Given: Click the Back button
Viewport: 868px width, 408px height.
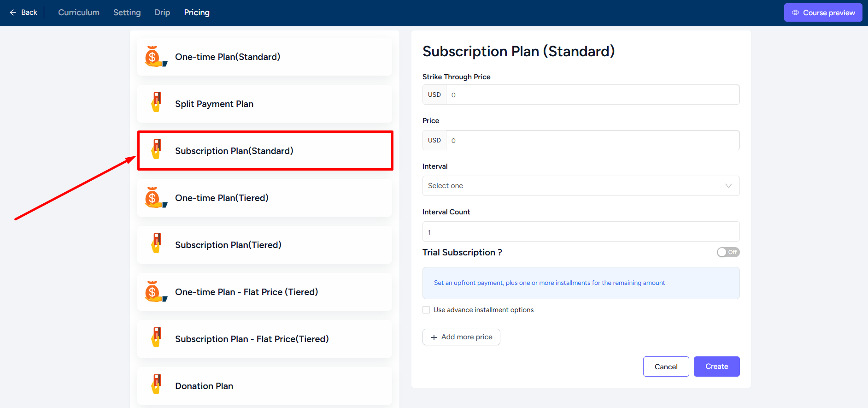Looking at the screenshot, I should tap(23, 12).
